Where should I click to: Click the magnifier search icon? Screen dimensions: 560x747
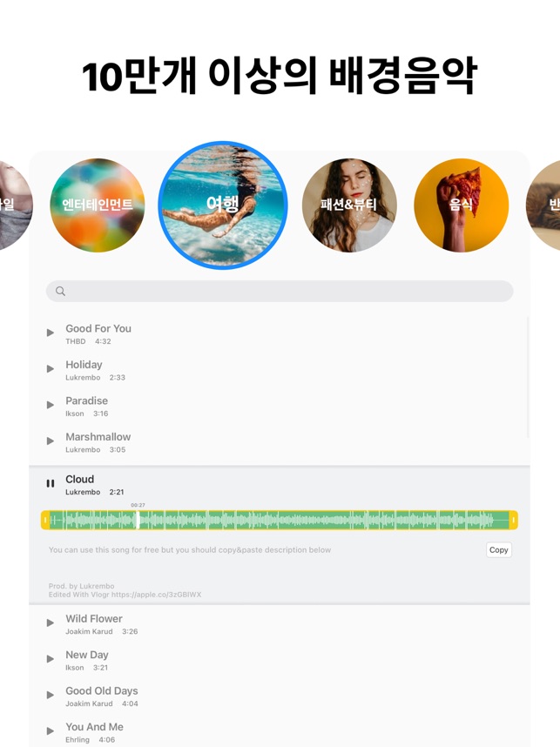pos(60,291)
